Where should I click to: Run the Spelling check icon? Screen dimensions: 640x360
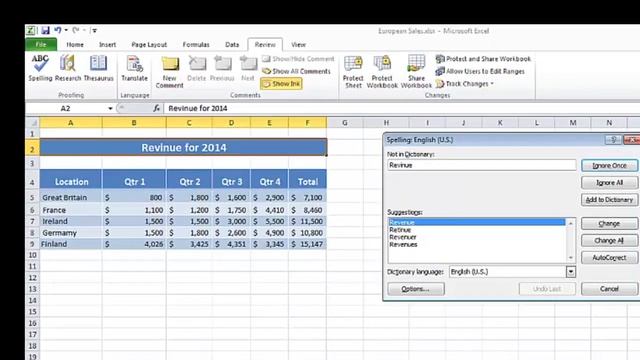click(40, 68)
